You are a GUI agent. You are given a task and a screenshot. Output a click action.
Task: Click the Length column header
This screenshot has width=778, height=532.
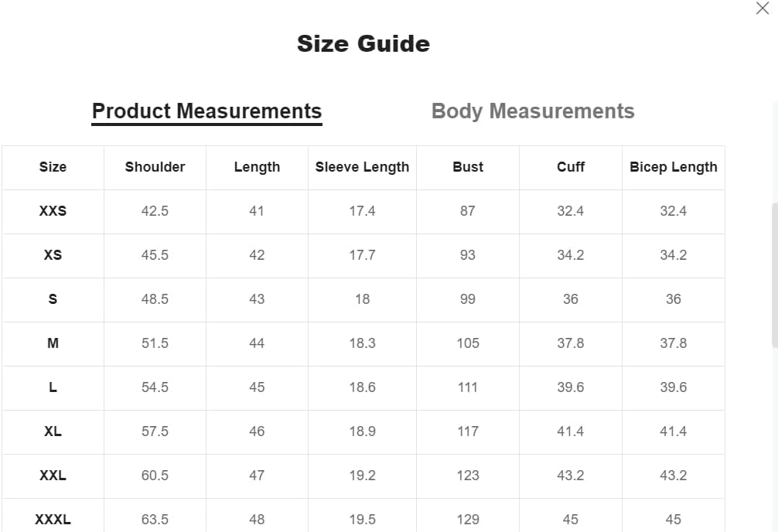tap(257, 167)
